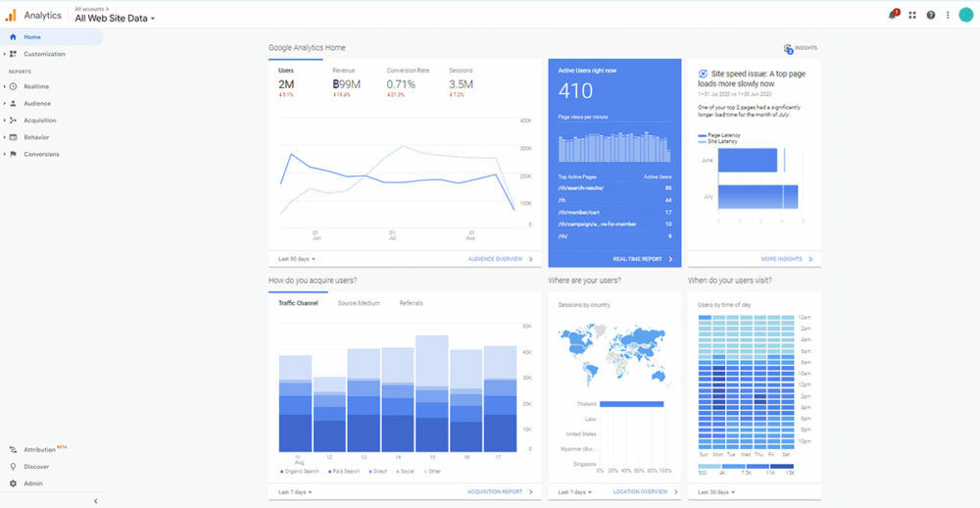Click the Realtime clock icon

pyautogui.click(x=13, y=86)
